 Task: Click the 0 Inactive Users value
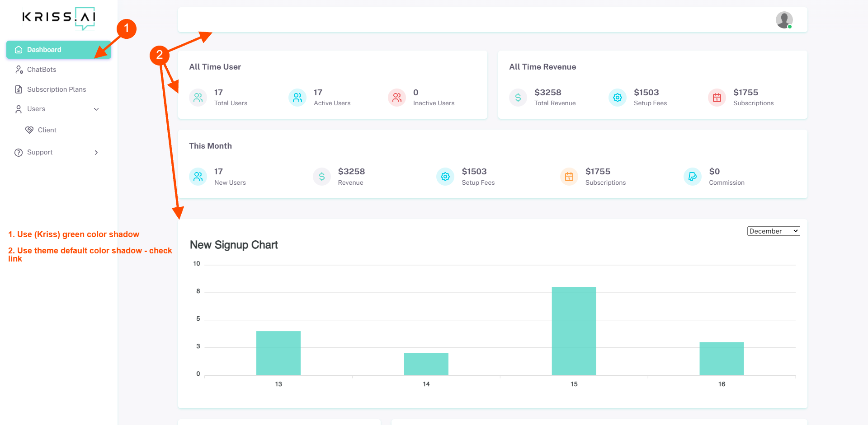point(416,93)
